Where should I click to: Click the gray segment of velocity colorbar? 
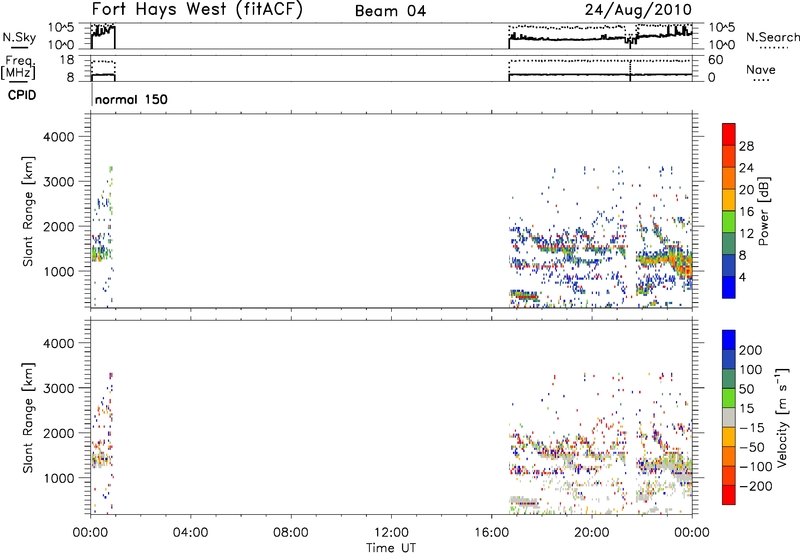coord(729,417)
